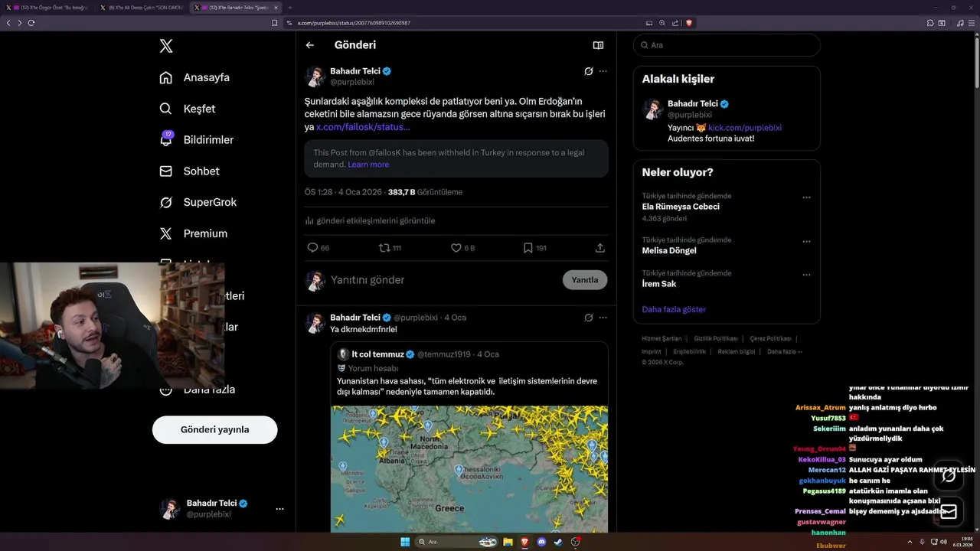Open x.com/failosk/status link in post

pos(363,127)
